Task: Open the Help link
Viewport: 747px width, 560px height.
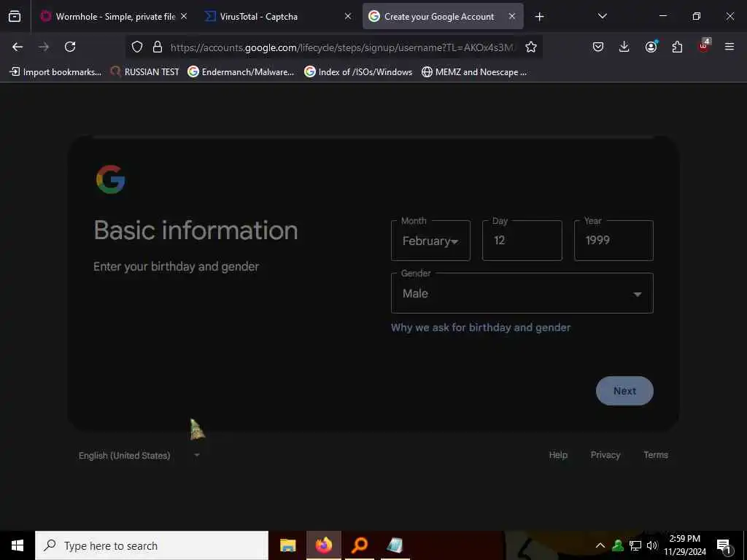Action: [x=558, y=455]
